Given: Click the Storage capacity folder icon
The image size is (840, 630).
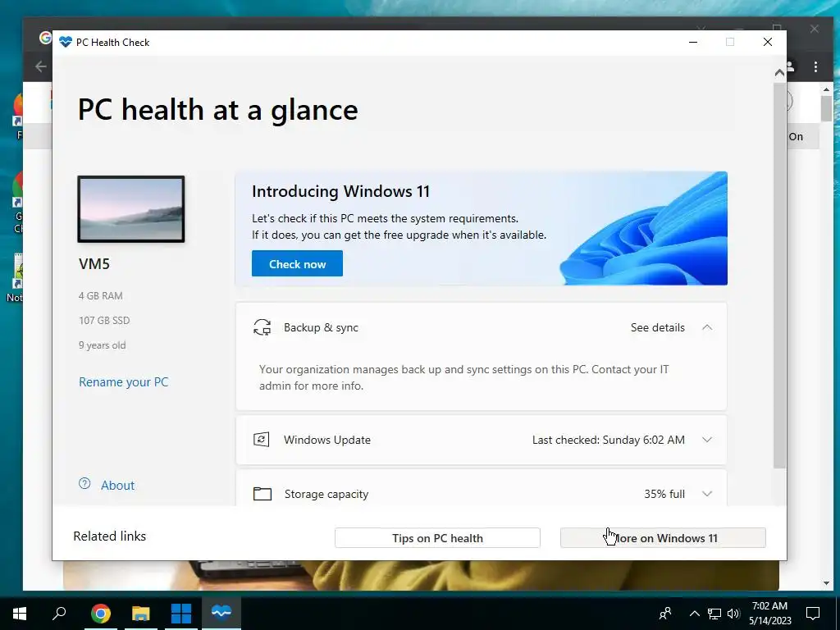Looking at the screenshot, I should (x=262, y=493).
